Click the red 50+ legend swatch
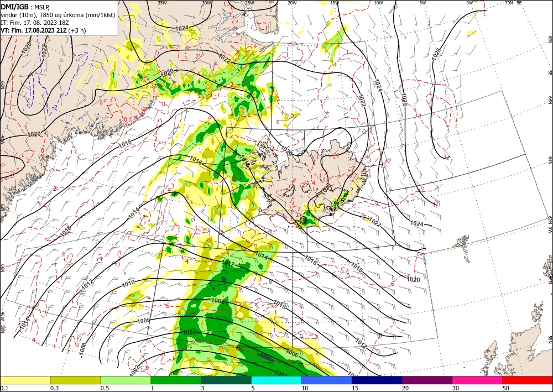Viewport: 553px width, 392px height. 528,380
